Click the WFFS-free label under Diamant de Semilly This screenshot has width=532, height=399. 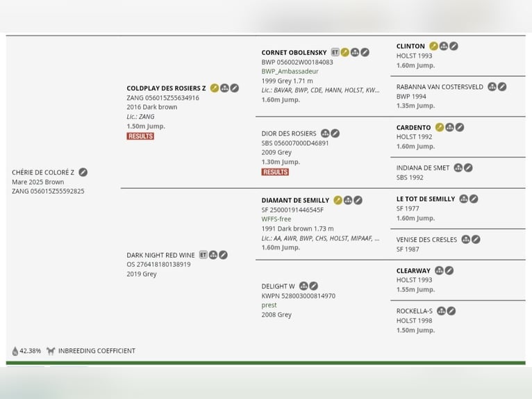click(x=276, y=219)
